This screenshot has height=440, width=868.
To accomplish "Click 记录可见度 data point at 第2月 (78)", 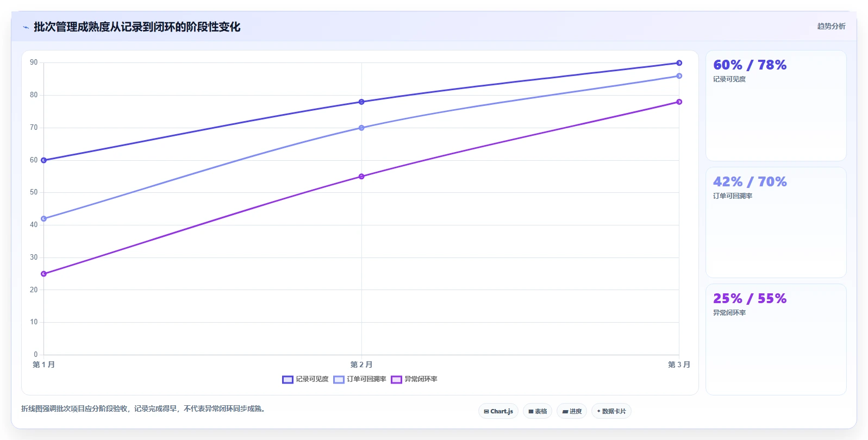I will click(361, 102).
